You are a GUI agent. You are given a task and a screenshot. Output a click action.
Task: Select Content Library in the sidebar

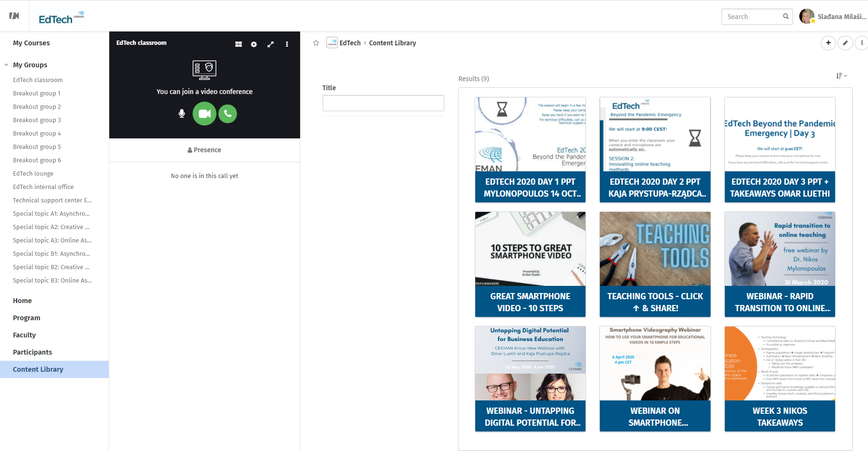click(x=54, y=369)
